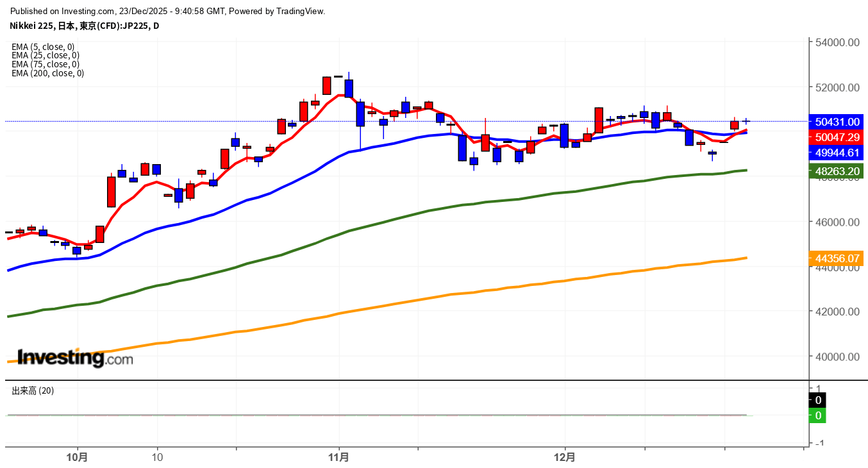This screenshot has width=868, height=468.
Task: Click the Investing.com logo watermark
Action: tap(75, 358)
